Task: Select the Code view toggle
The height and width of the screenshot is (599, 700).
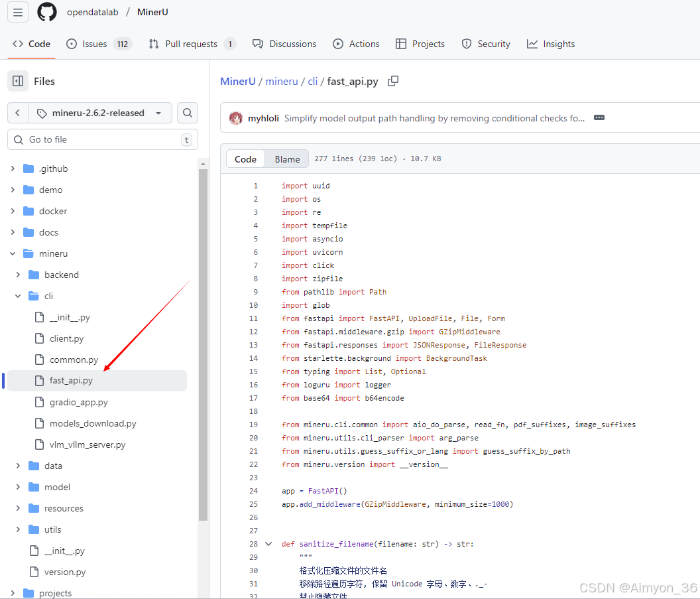Action: (x=245, y=159)
